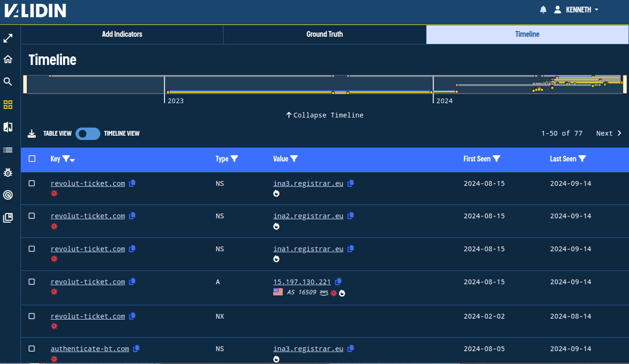Check the NX record row checkbox
The width and height of the screenshot is (629, 364).
coord(32,316)
